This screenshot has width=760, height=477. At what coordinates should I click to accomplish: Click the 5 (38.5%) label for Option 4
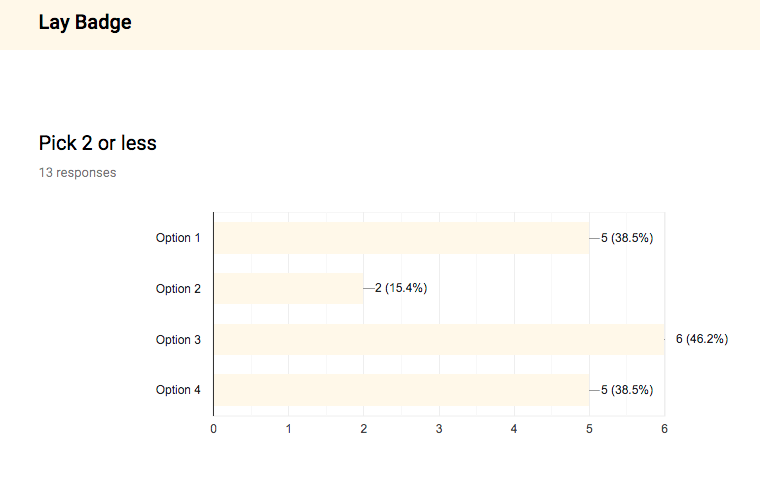pyautogui.click(x=627, y=390)
